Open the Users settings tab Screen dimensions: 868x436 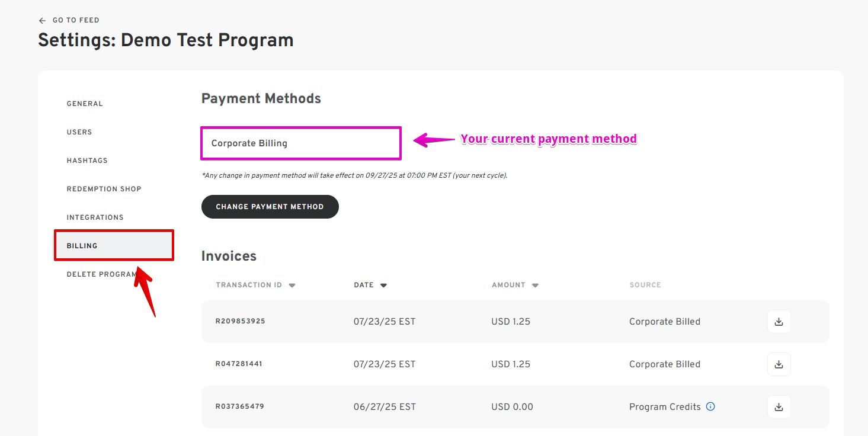coord(79,132)
